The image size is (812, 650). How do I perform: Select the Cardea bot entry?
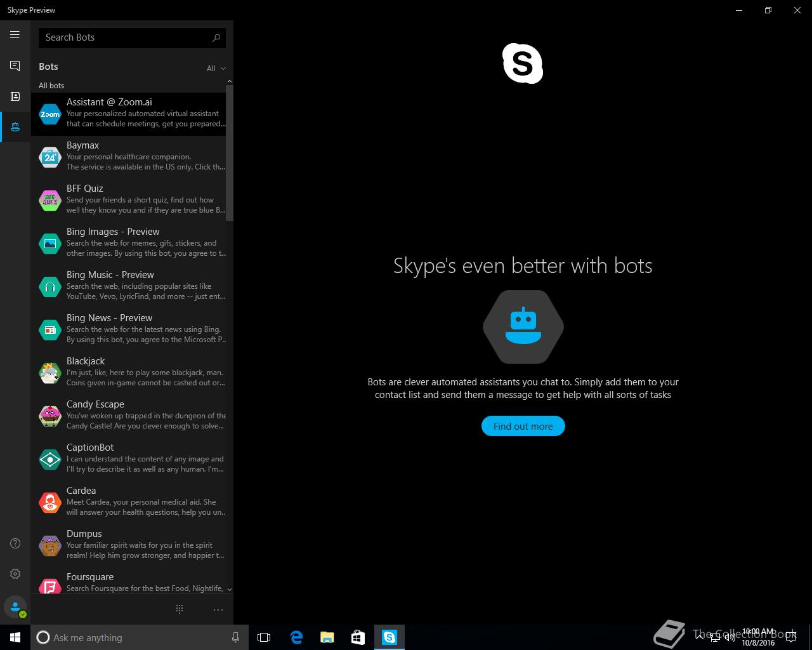click(x=129, y=503)
